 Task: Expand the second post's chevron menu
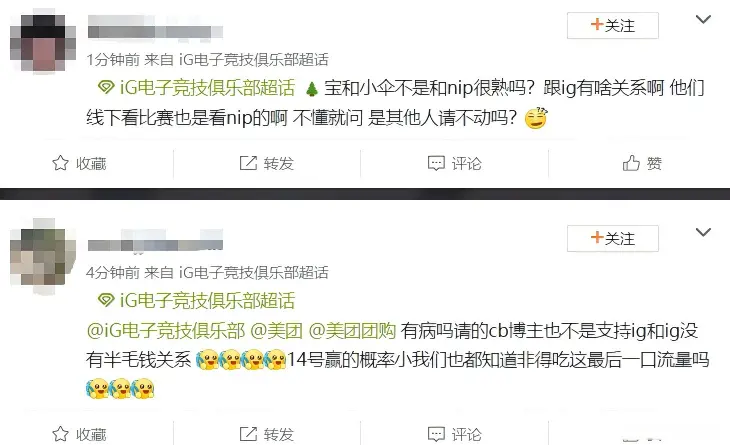coord(703,232)
